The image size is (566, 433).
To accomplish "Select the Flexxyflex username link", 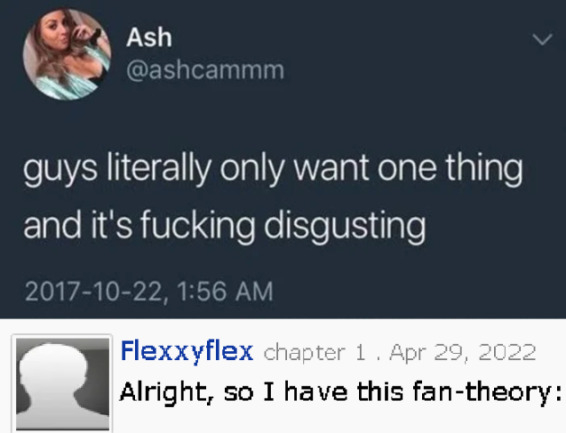I will click(187, 351).
